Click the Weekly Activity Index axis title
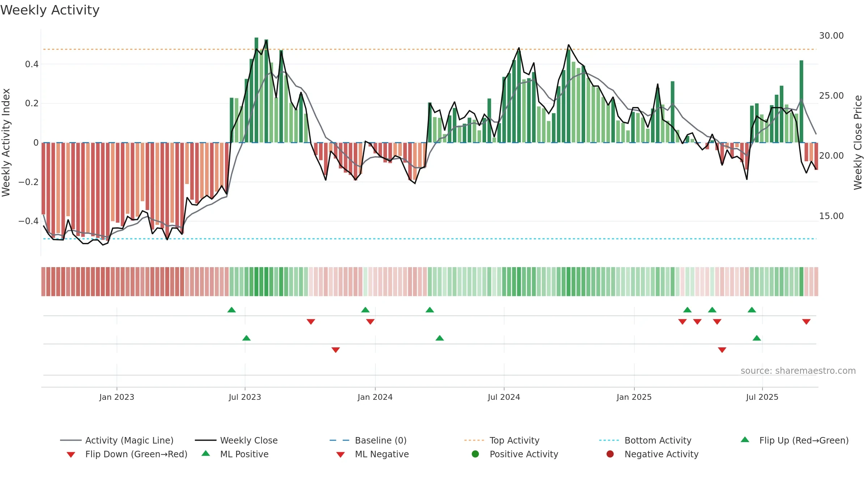This screenshot has width=868, height=488. (x=6, y=142)
